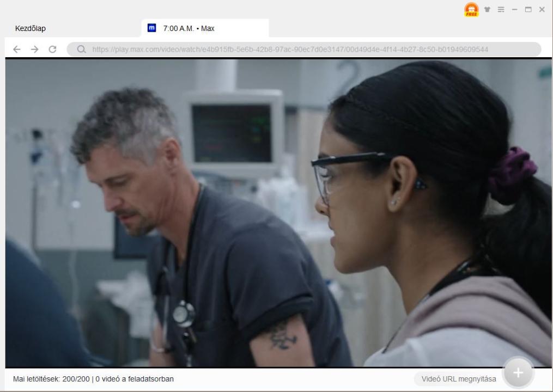Click the hospital monitor in video frame
The width and height of the screenshot is (553, 392).
[234, 132]
